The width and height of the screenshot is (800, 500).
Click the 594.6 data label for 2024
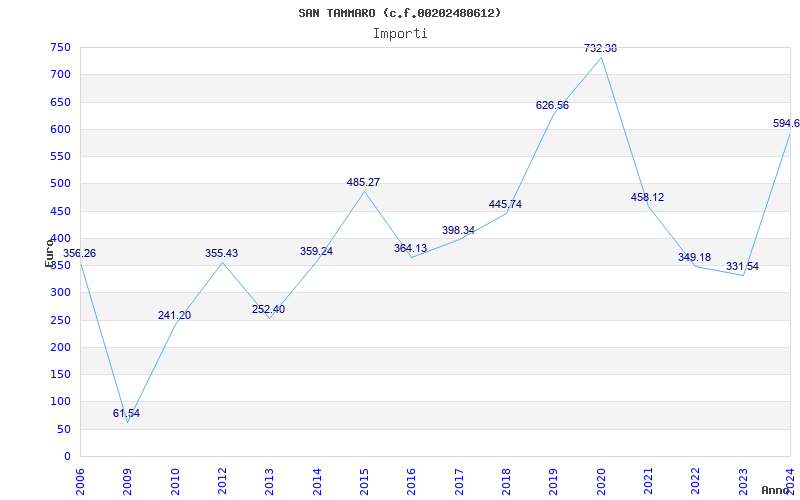point(786,123)
